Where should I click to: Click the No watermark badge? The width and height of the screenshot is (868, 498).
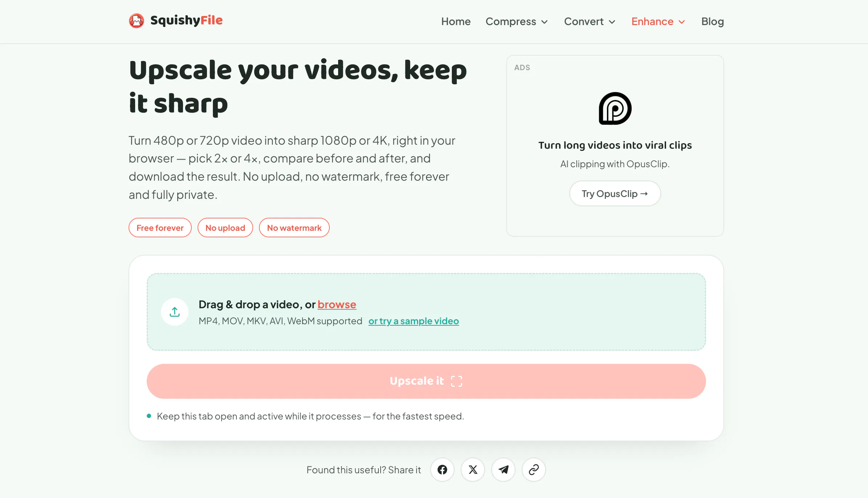point(294,228)
